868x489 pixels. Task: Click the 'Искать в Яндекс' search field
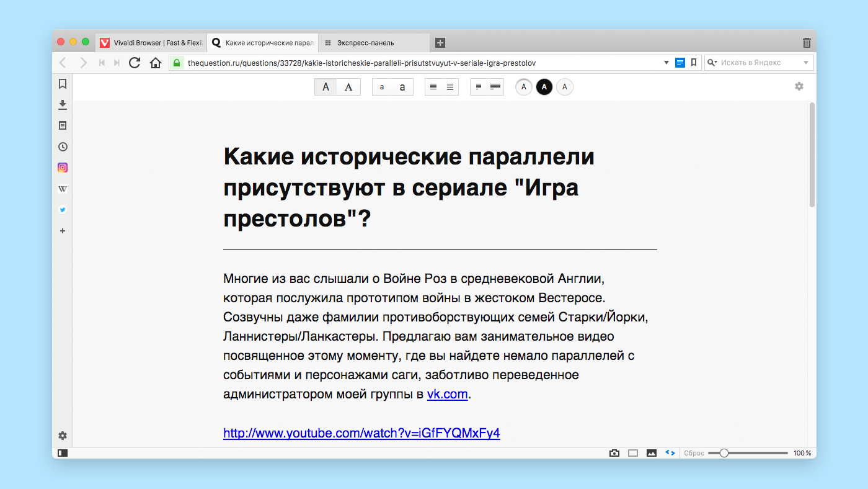[x=760, y=63]
